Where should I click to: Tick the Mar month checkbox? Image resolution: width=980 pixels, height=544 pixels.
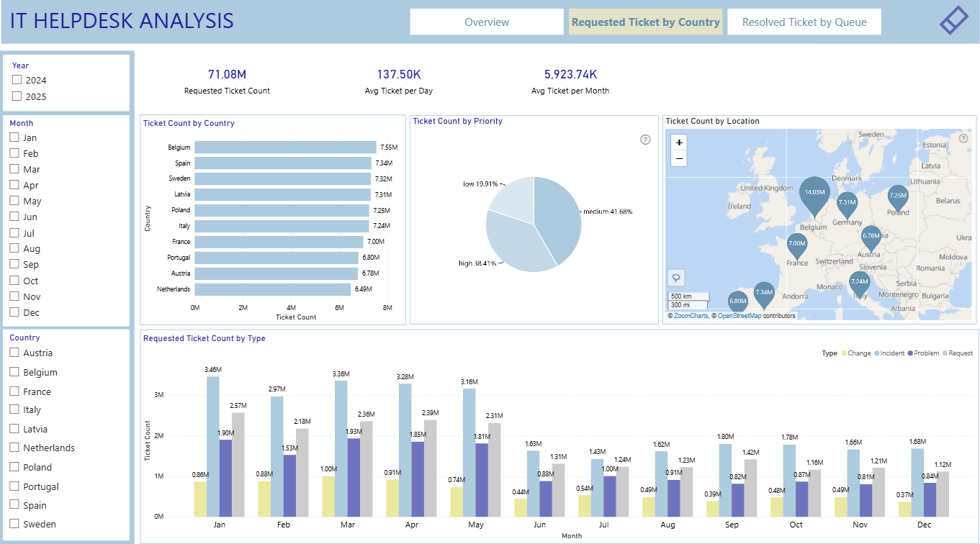click(x=14, y=169)
